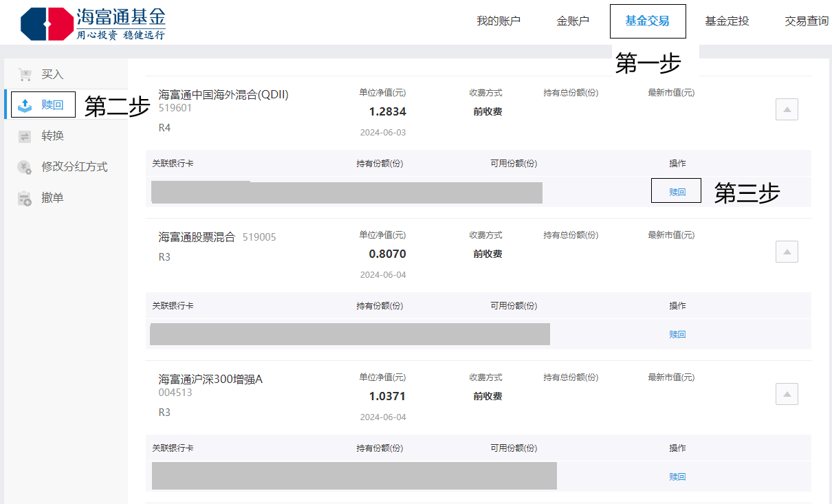Image resolution: width=832 pixels, height=504 pixels.
Task: Click 前收费 in the 海富通中国海外混合 row
Action: click(488, 111)
